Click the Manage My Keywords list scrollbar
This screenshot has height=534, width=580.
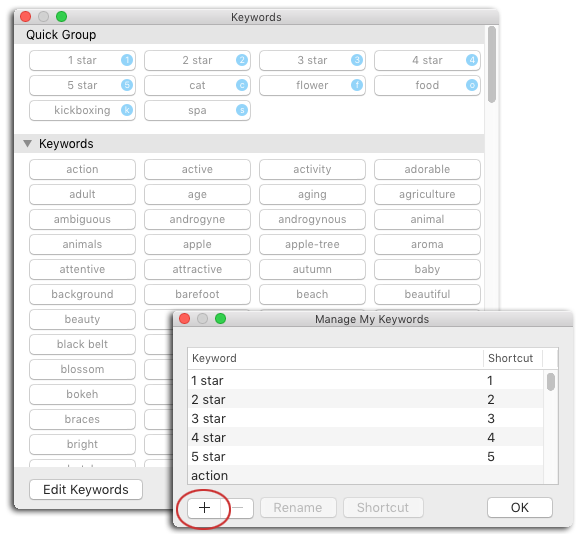tap(551, 382)
